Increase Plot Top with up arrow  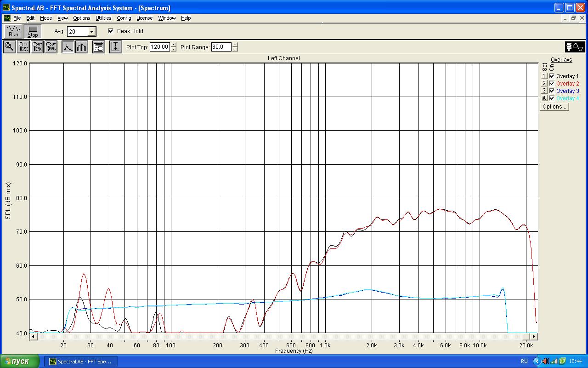[x=173, y=45]
